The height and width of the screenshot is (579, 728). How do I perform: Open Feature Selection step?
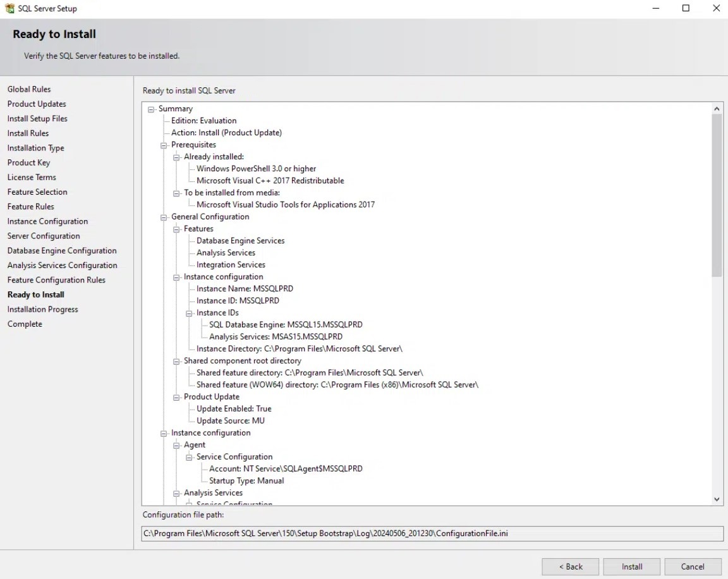pyautogui.click(x=37, y=192)
